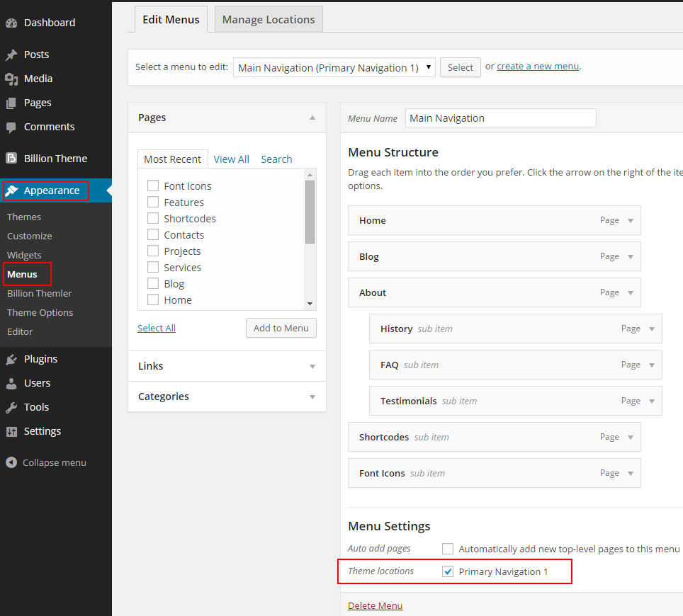Check the Shortcodes page checkbox

click(153, 218)
